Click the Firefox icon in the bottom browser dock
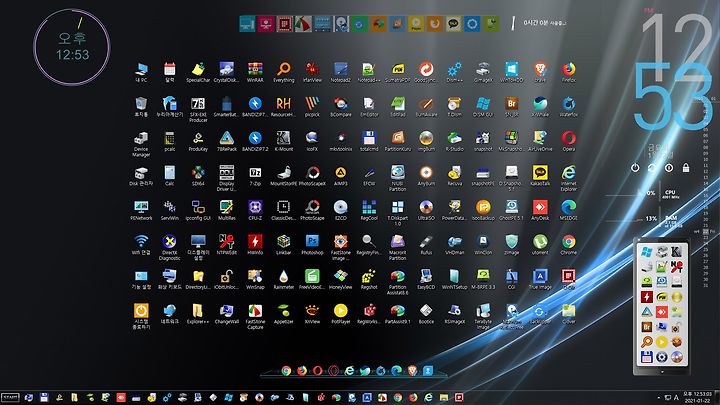This screenshot has width=720, height=405. pyautogui.click(x=302, y=371)
